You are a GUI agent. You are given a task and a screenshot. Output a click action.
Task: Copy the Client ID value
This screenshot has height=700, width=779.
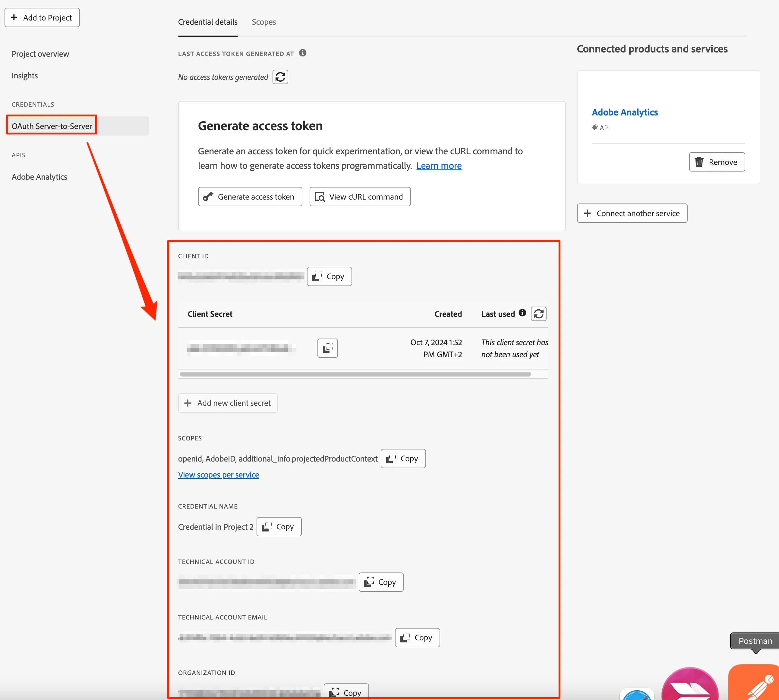pos(329,276)
